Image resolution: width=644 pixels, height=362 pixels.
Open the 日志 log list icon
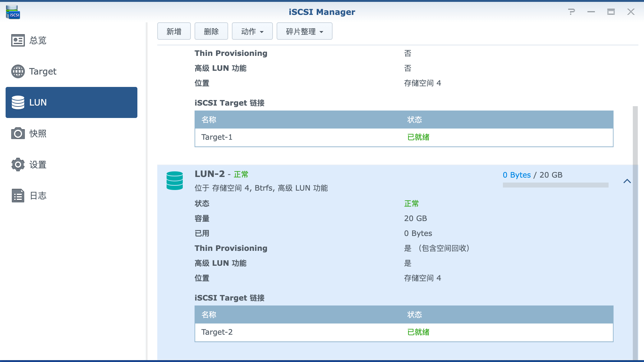coord(18,196)
